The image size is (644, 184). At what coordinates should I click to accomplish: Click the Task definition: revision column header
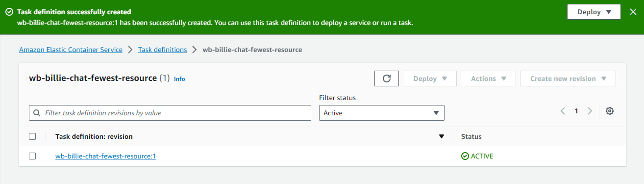(94, 136)
